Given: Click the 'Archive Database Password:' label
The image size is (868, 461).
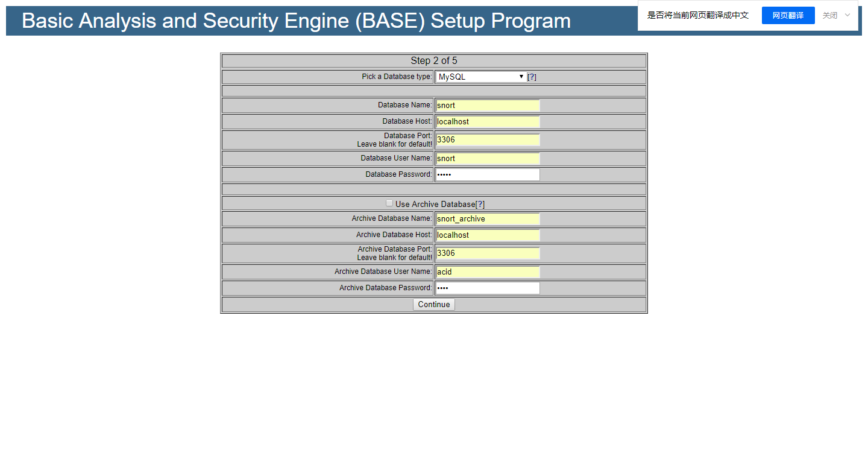Looking at the screenshot, I should coord(386,288).
